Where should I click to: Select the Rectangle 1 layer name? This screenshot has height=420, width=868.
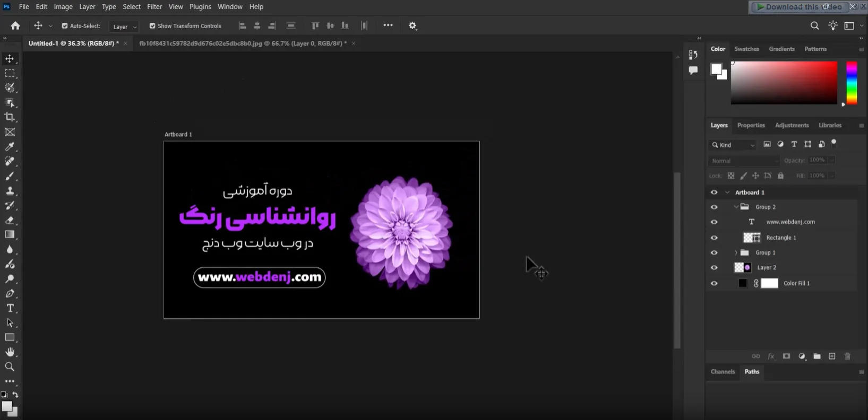pos(781,238)
